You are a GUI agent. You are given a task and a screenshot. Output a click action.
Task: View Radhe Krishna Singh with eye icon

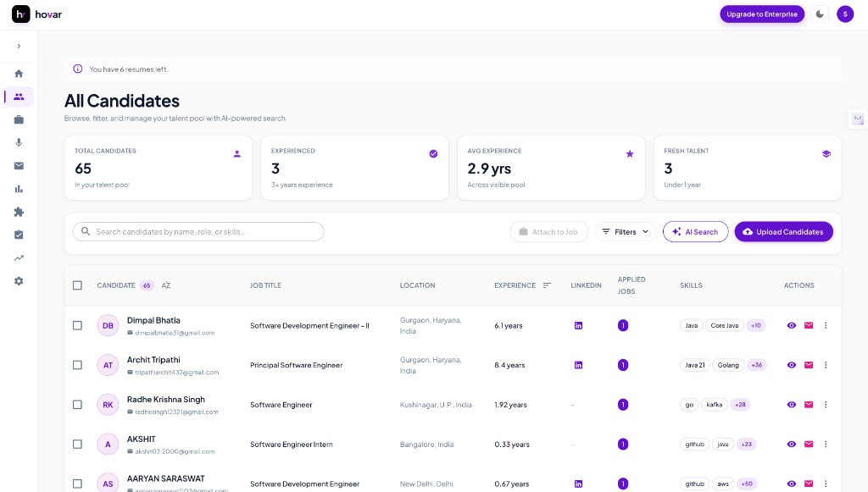[791, 405]
